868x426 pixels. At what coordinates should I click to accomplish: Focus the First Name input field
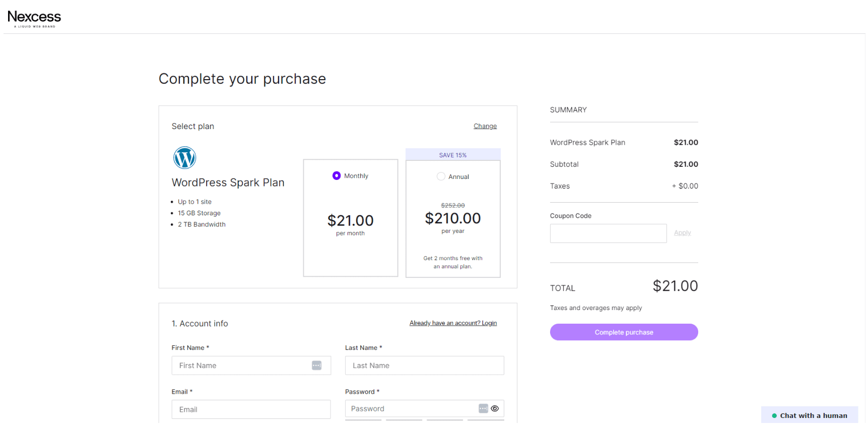pos(251,366)
